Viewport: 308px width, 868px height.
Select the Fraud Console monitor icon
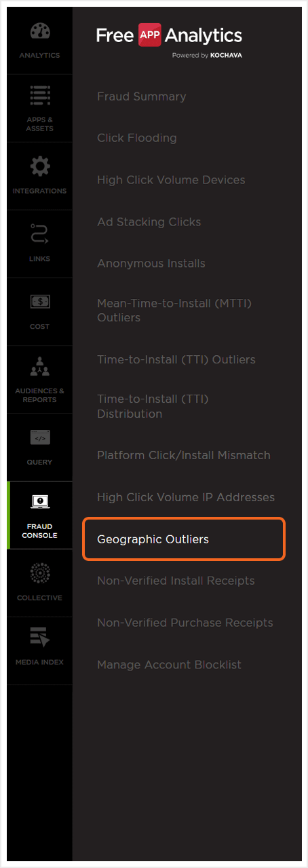tap(39, 503)
